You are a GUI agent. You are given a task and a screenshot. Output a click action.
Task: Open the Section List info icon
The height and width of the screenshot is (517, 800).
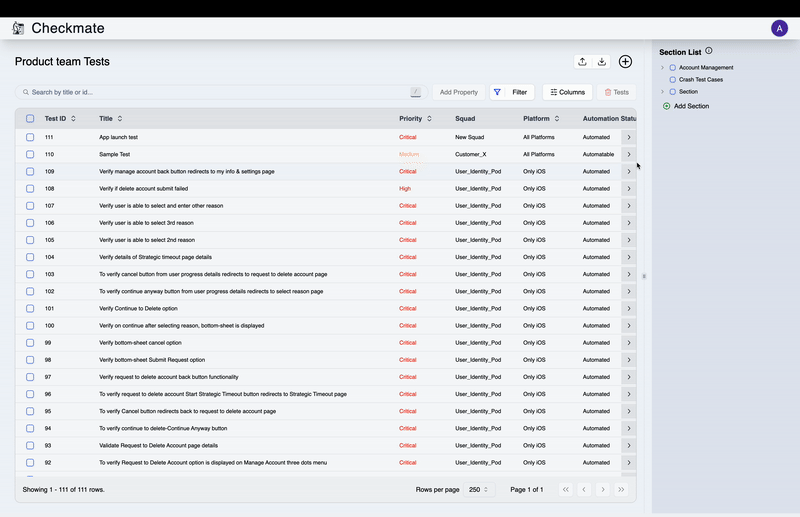pyautogui.click(x=709, y=51)
